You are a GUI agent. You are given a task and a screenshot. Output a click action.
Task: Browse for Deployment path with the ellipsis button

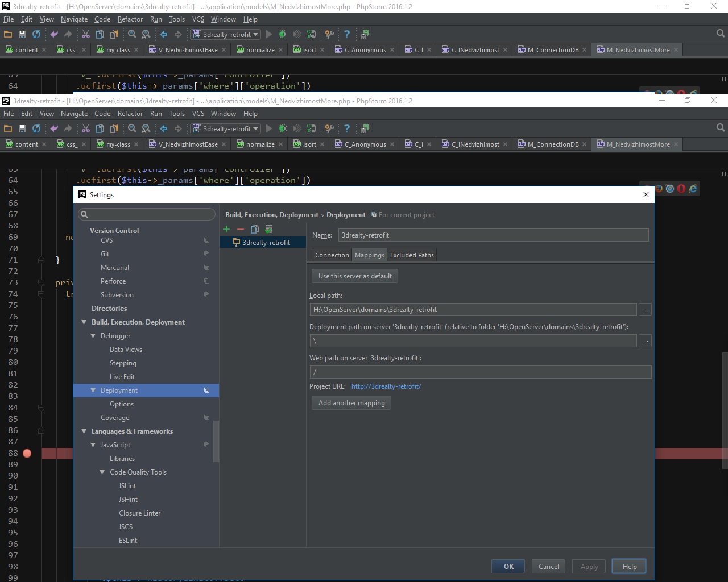pyautogui.click(x=645, y=341)
